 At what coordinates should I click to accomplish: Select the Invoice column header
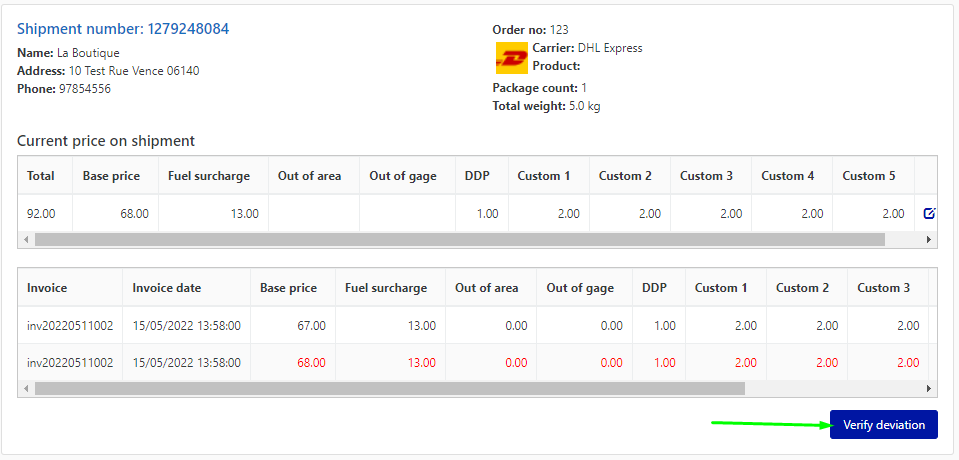pos(47,288)
